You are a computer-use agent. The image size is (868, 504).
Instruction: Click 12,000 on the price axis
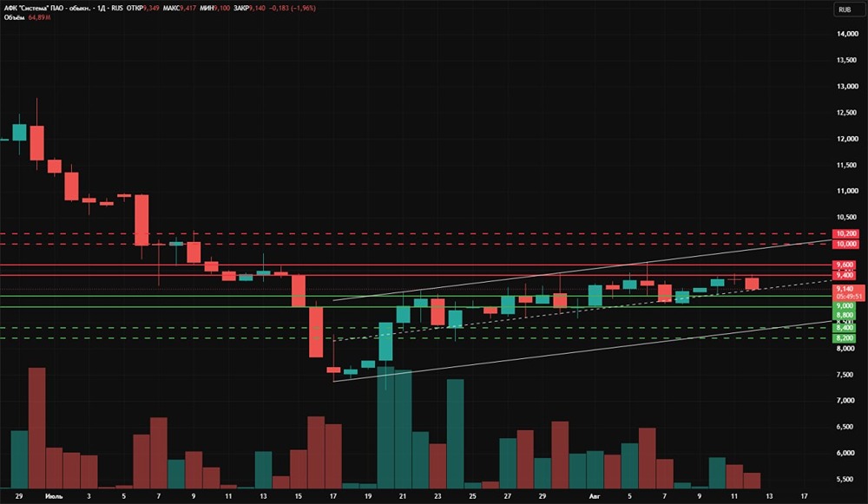pyautogui.click(x=847, y=139)
